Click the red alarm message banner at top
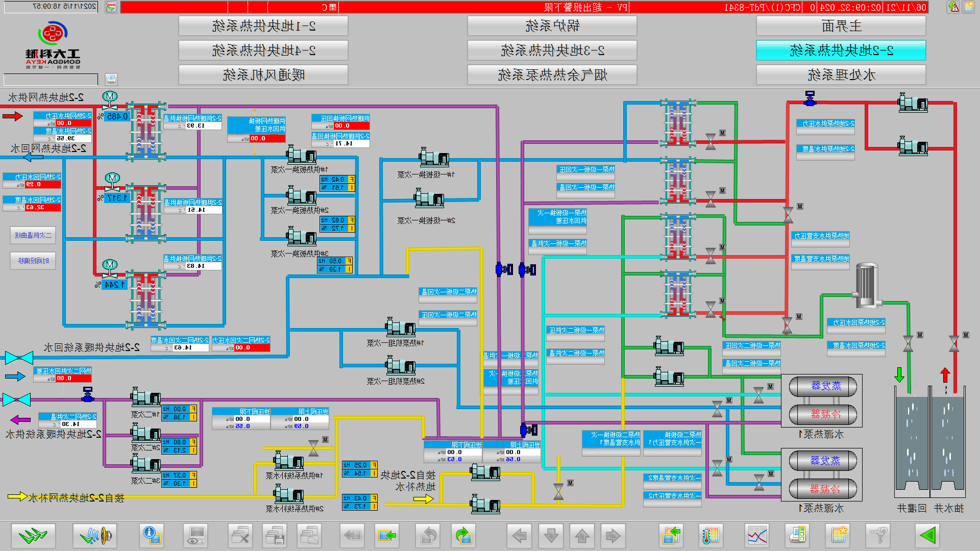Viewport: 980px width, 551px height. (524, 7)
